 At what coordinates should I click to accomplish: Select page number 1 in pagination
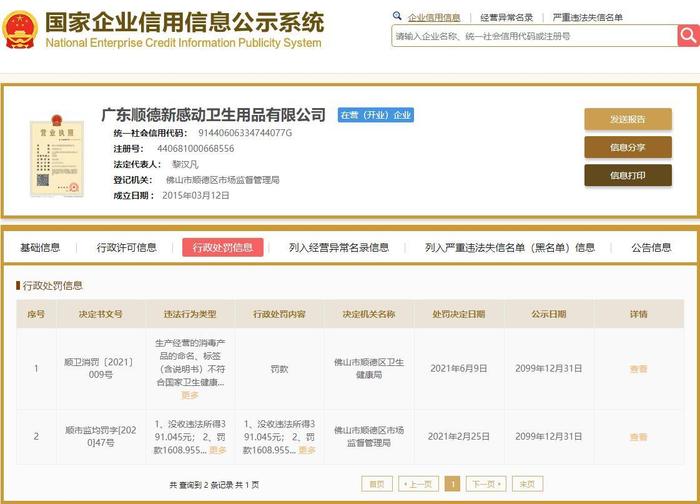[453, 484]
